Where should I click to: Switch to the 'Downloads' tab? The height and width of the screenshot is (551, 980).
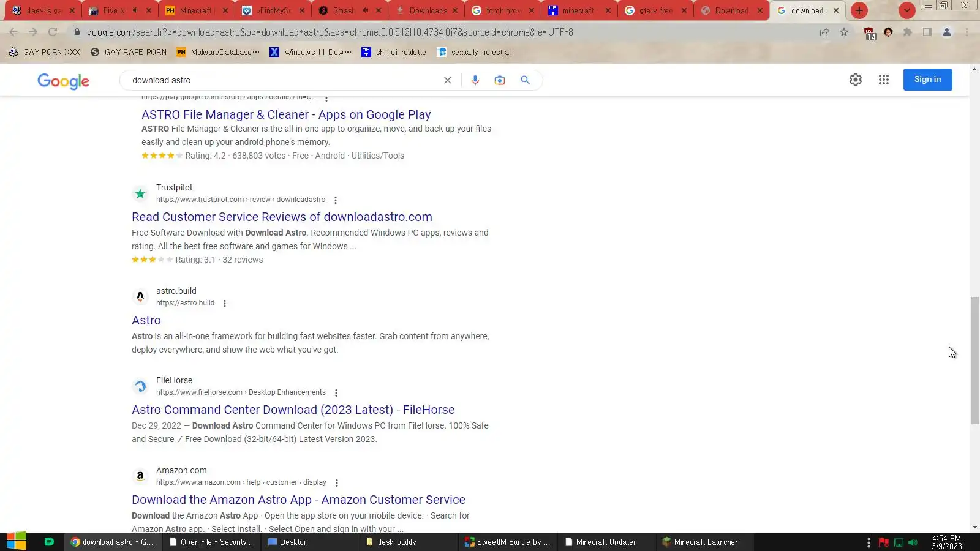[427, 10]
